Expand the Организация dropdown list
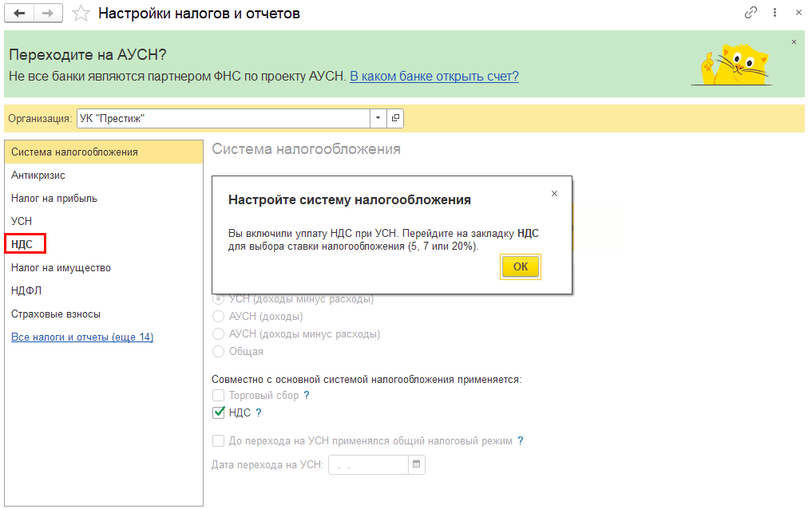Image resolution: width=812 pixels, height=509 pixels. [378, 118]
